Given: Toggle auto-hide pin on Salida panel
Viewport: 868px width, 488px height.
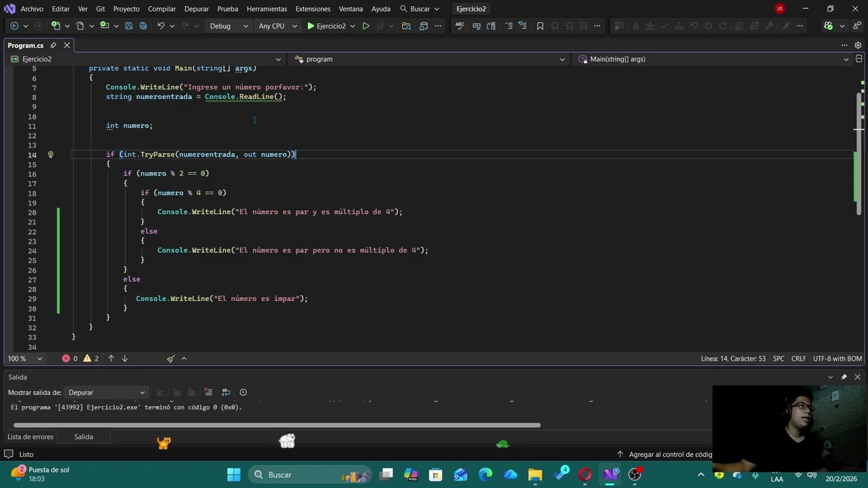Looking at the screenshot, I should [844, 377].
